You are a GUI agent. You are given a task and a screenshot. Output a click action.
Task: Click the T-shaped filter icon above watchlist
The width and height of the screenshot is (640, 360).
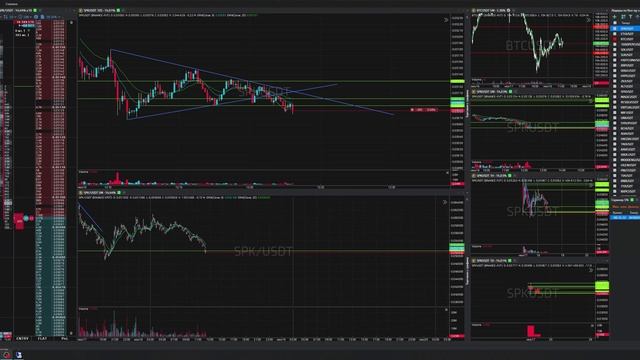point(630,17)
